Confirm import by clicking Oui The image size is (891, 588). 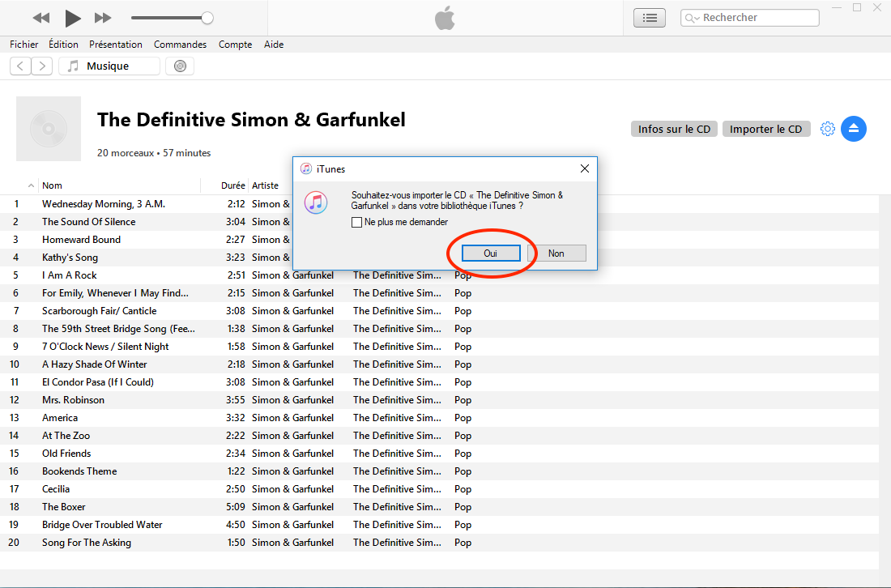point(490,254)
